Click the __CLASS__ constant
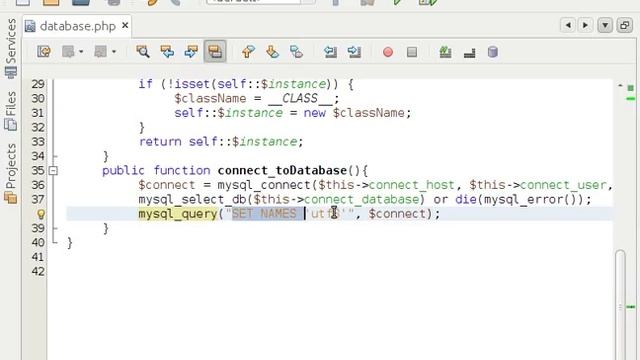This screenshot has width=640, height=360. pos(300,99)
